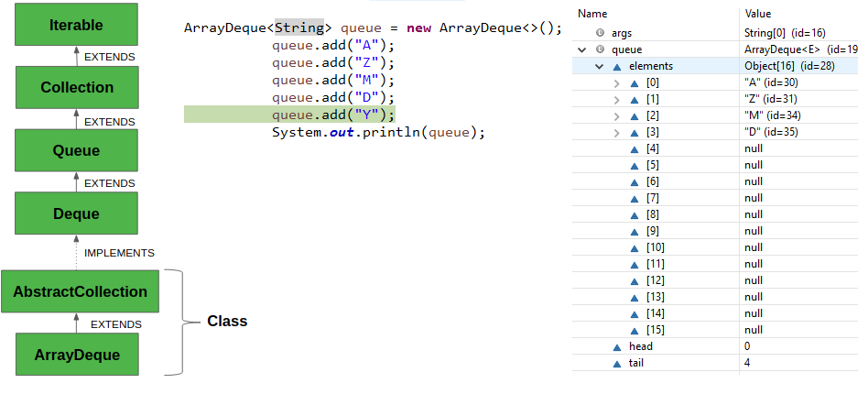This screenshot has width=868, height=394.
Task: Click the circle icon beside args variable
Action: 600,33
